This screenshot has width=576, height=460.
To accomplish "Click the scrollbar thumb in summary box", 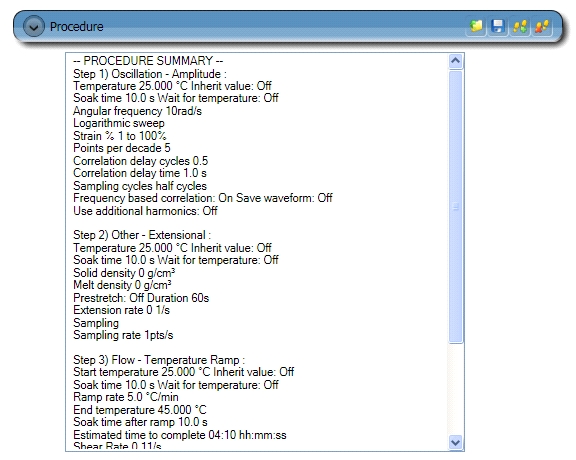I will (x=456, y=207).
